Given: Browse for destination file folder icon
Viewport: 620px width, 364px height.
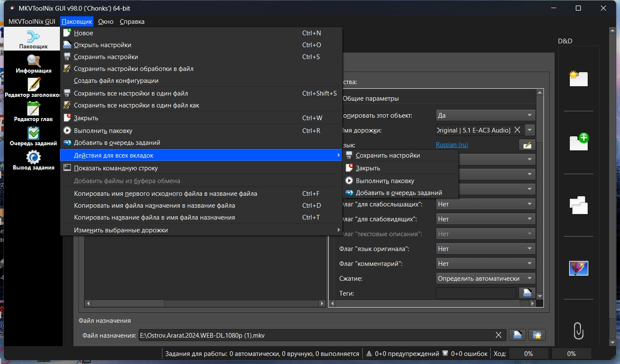Looking at the screenshot, I should (x=517, y=335).
